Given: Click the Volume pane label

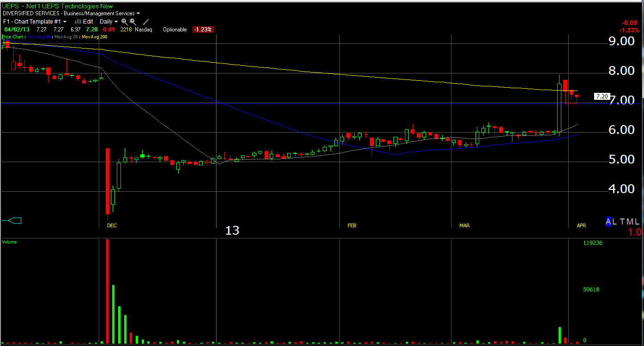Looking at the screenshot, I should tap(9, 242).
